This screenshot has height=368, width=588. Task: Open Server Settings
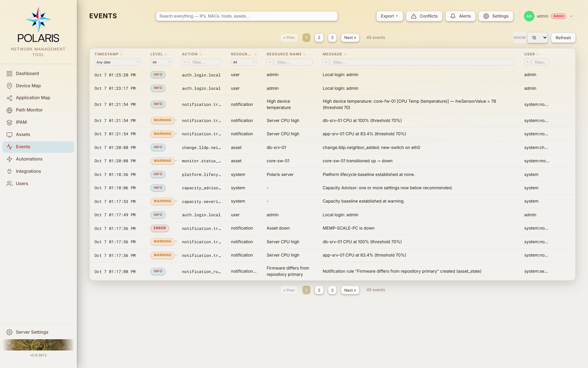point(38,332)
